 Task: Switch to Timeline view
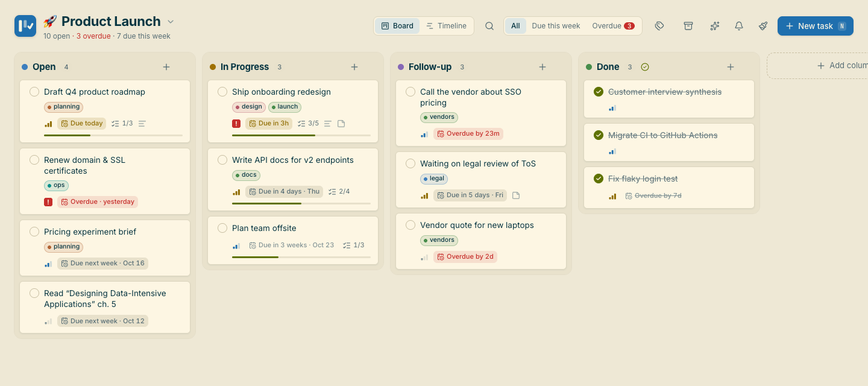[x=446, y=26]
